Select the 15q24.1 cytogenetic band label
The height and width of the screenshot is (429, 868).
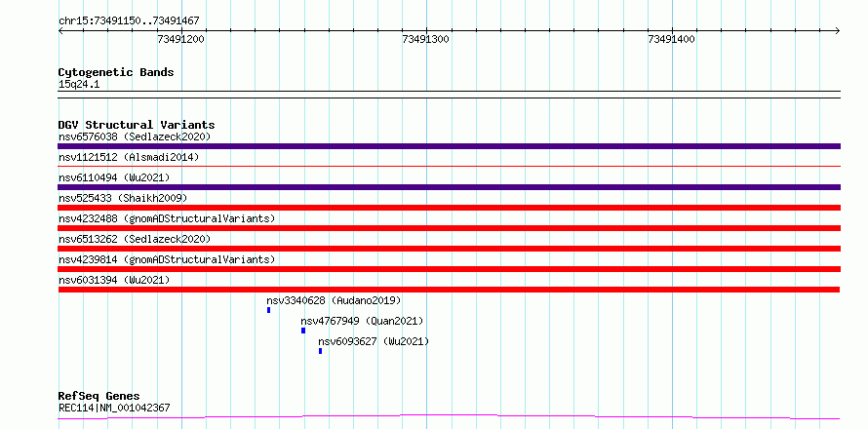tap(79, 85)
